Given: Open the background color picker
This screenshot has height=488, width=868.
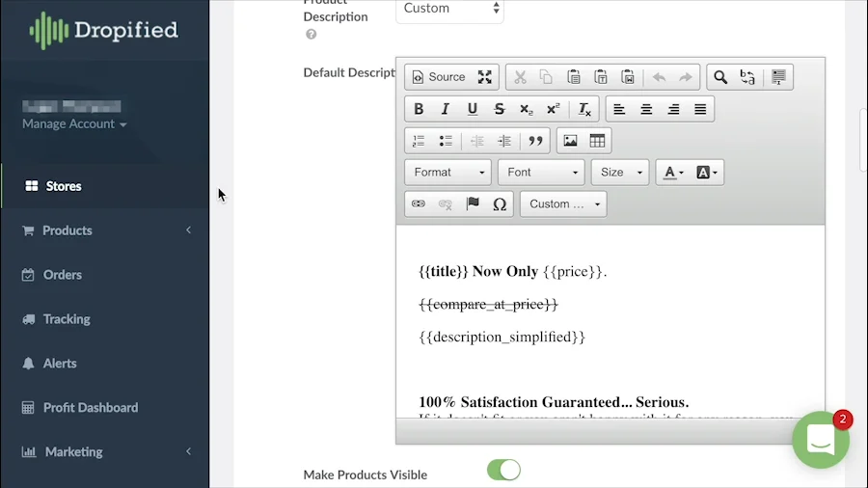Looking at the screenshot, I should [x=706, y=173].
